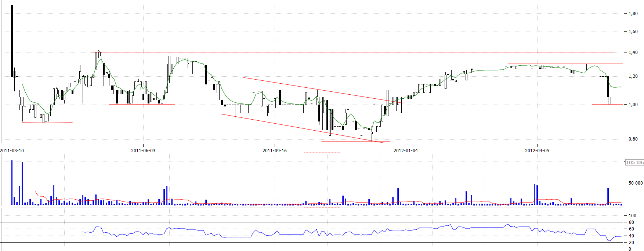Image resolution: width=644 pixels, height=251 pixels.
Task: Click the 2011-06-03 date label
Action: pos(143,151)
